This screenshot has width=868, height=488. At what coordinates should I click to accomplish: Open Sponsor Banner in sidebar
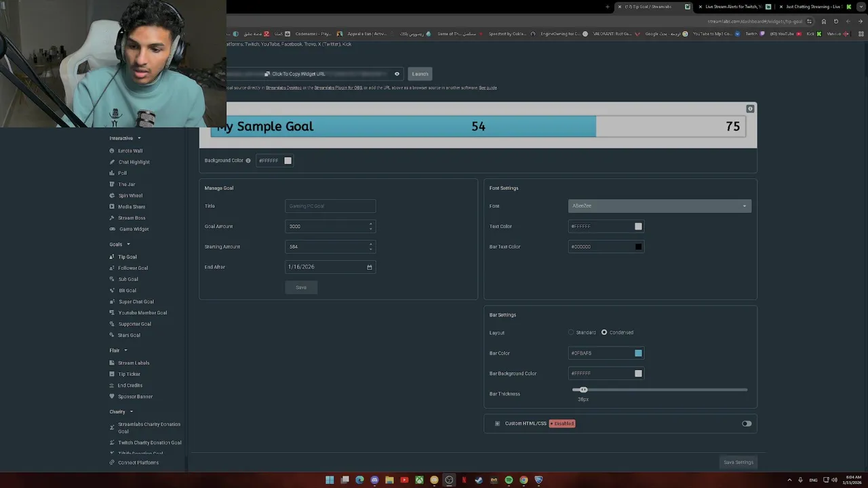click(x=135, y=396)
